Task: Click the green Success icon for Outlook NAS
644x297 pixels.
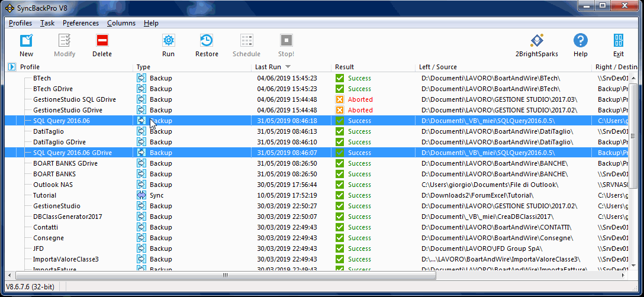Action: tap(339, 185)
